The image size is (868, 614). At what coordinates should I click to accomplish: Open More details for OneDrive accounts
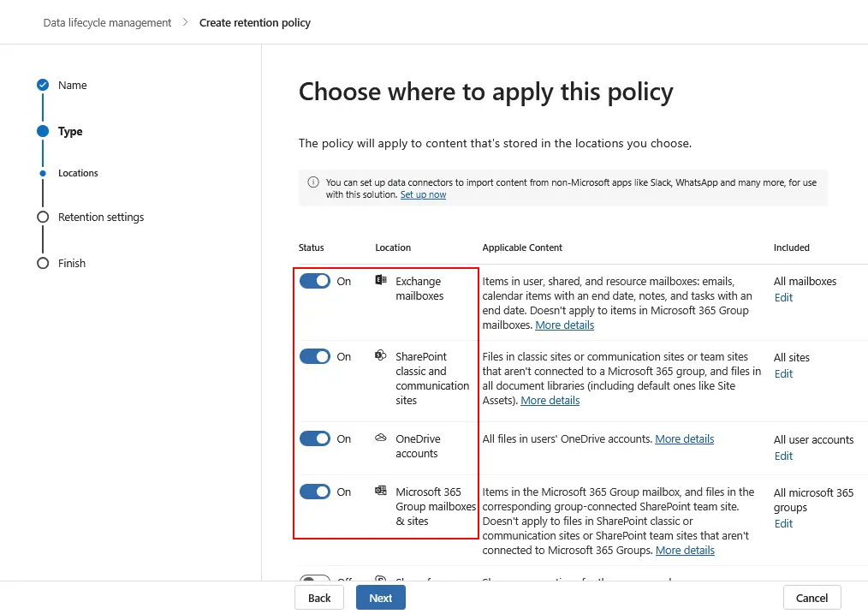tap(684, 438)
